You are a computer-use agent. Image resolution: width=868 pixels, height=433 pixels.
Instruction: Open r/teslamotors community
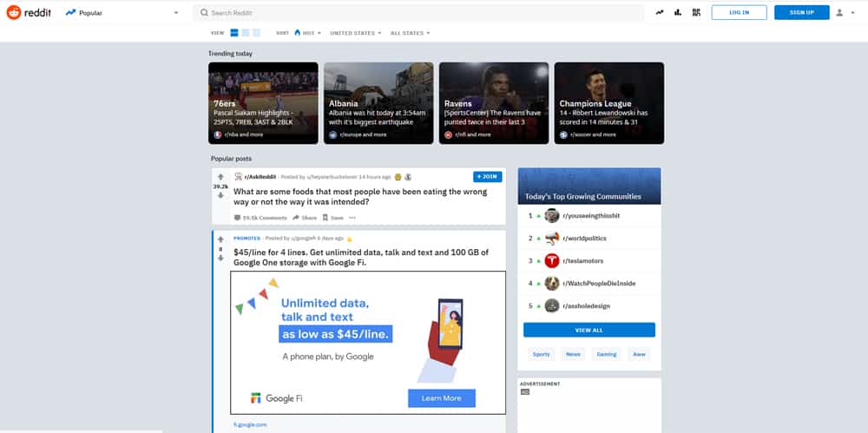(x=582, y=261)
